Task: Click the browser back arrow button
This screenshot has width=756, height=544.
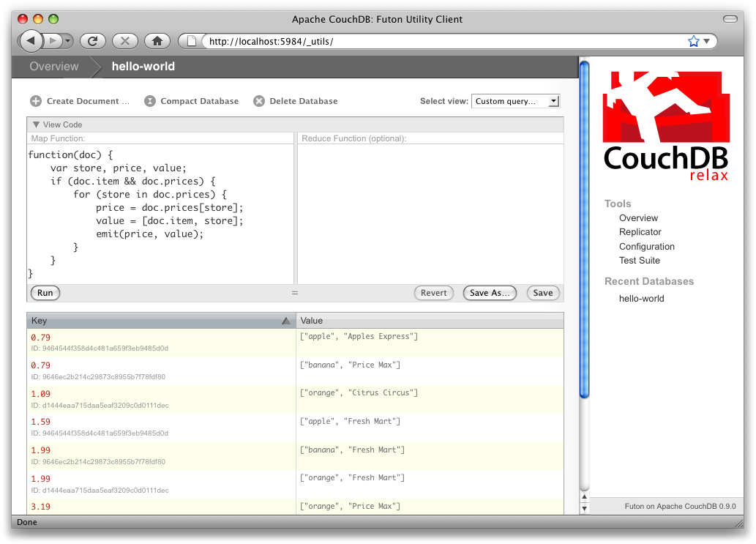Action: [31, 41]
